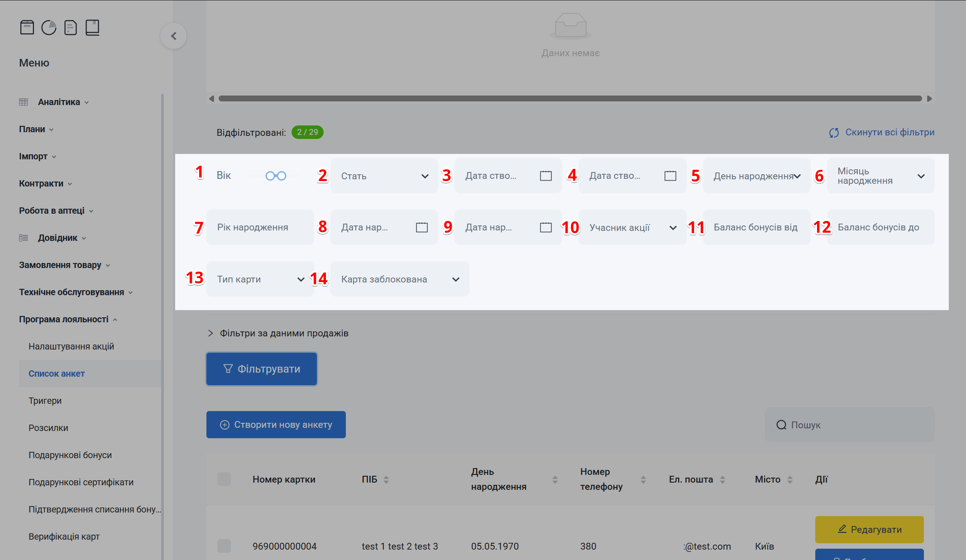966x560 pixels.
Task: Click the search magnifier icon near Пошук
Action: click(x=781, y=425)
